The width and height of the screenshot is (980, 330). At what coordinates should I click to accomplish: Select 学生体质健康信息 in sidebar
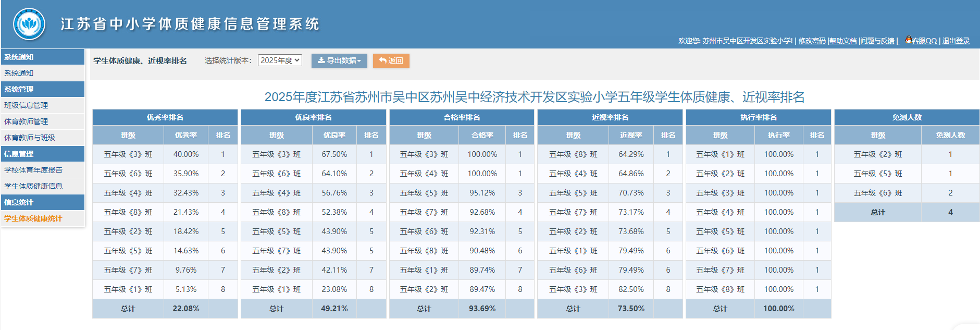[33, 186]
